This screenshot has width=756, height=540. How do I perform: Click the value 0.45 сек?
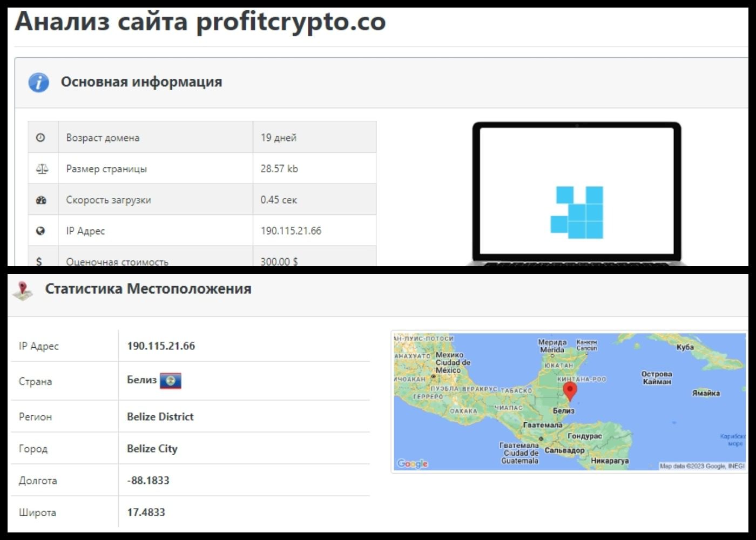[279, 200]
